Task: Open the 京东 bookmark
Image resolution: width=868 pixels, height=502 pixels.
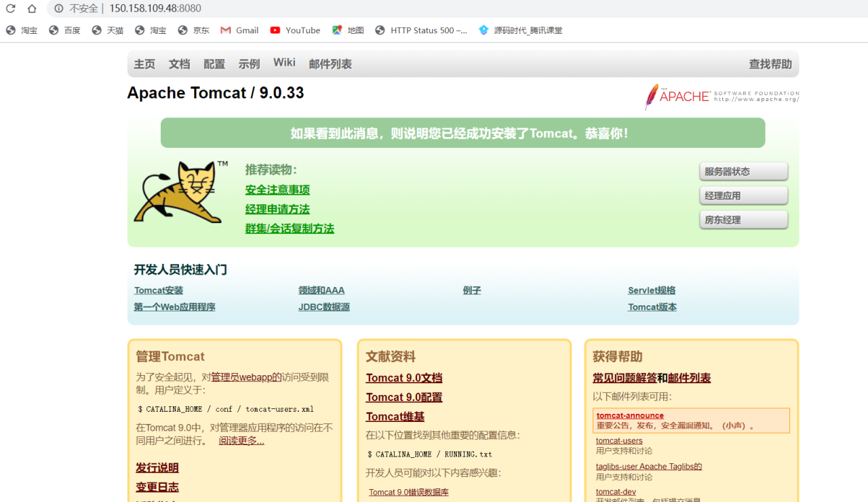Action: (x=193, y=30)
